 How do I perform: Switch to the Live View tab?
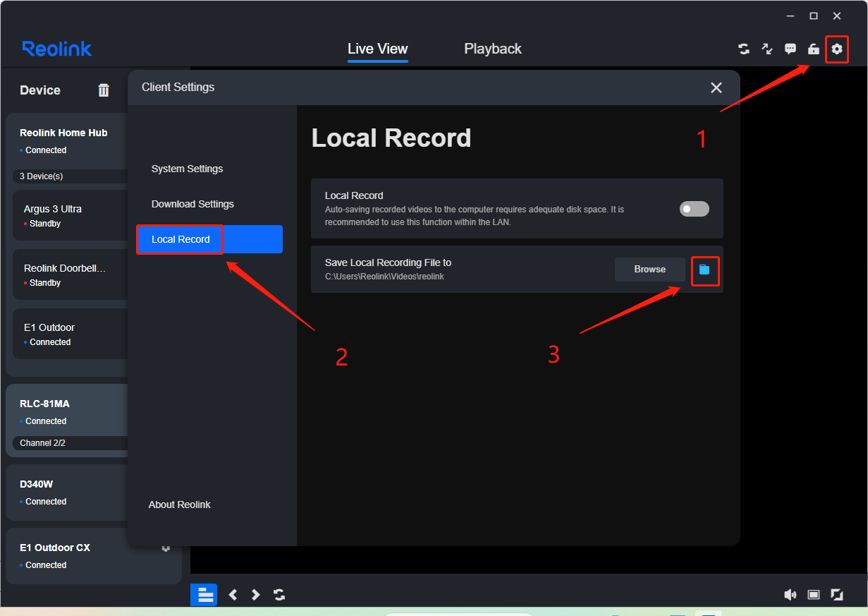(x=378, y=49)
